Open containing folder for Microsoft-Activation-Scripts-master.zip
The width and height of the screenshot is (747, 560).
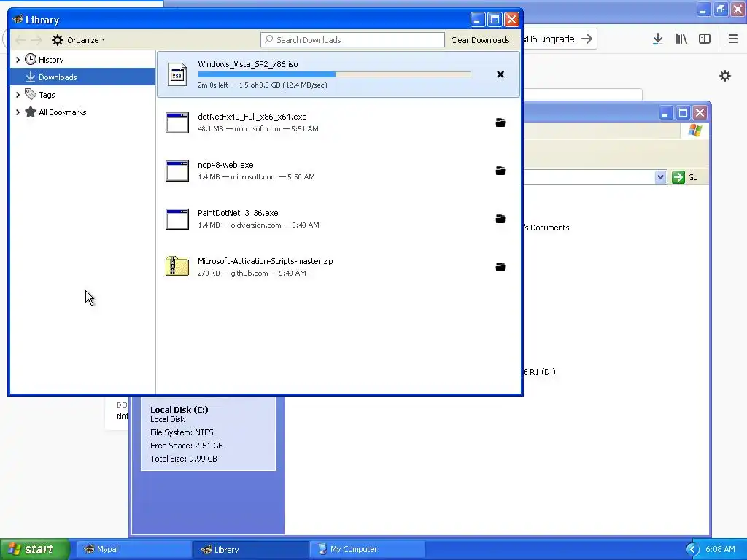click(x=500, y=267)
